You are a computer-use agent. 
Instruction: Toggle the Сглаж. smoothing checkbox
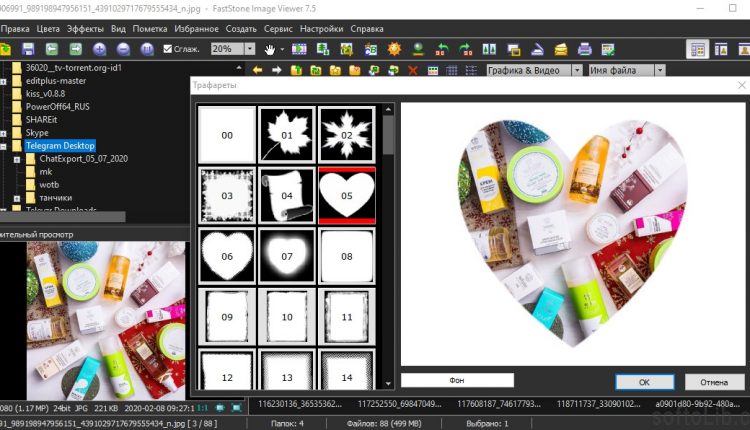[x=167, y=49]
